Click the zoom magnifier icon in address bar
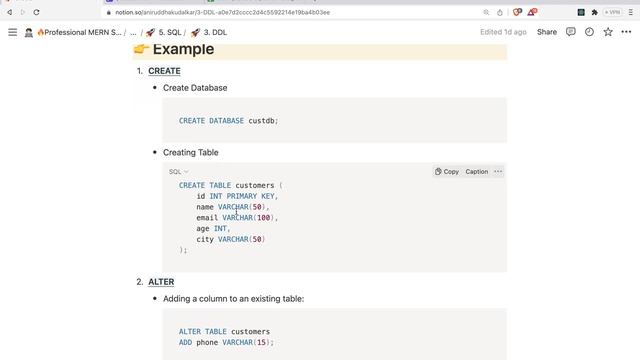 [x=486, y=12]
